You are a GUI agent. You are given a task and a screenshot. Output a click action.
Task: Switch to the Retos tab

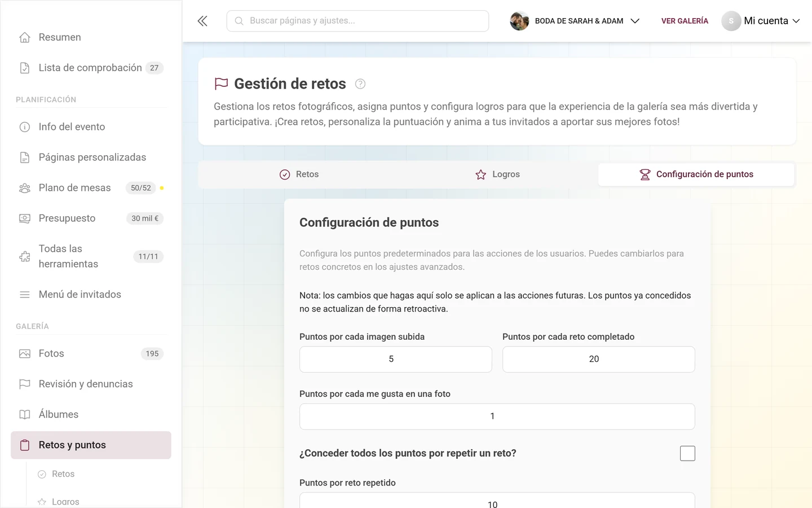point(299,174)
